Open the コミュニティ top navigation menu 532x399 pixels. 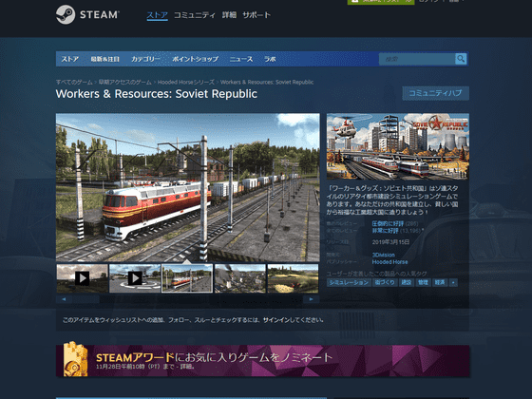tap(195, 15)
